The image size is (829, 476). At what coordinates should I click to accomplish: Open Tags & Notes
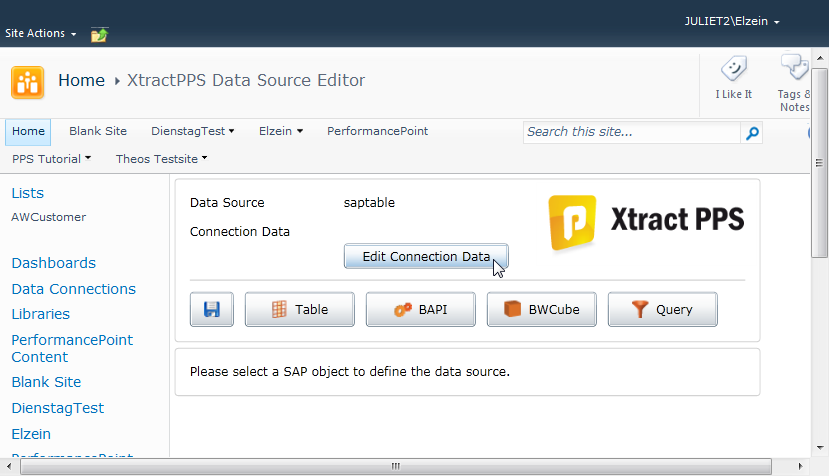[795, 84]
